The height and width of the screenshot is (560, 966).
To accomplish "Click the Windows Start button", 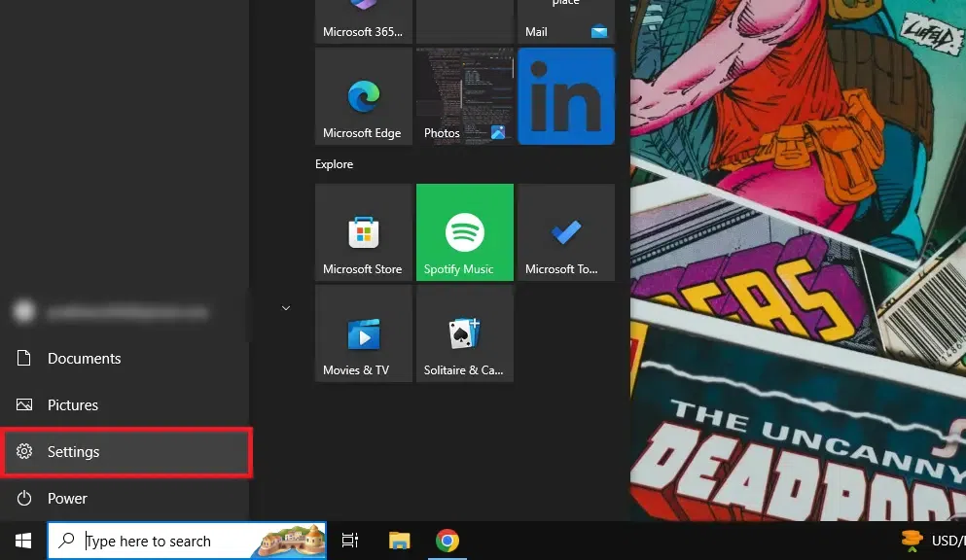I will (23, 541).
